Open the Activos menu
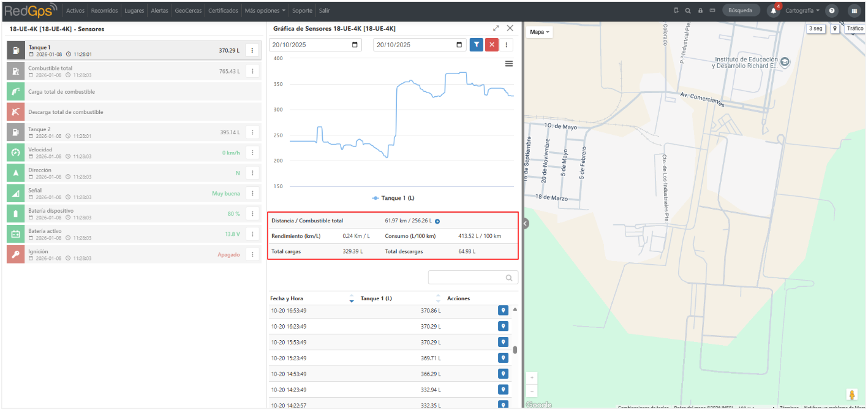Image resolution: width=868 pixels, height=410 pixels. (75, 10)
